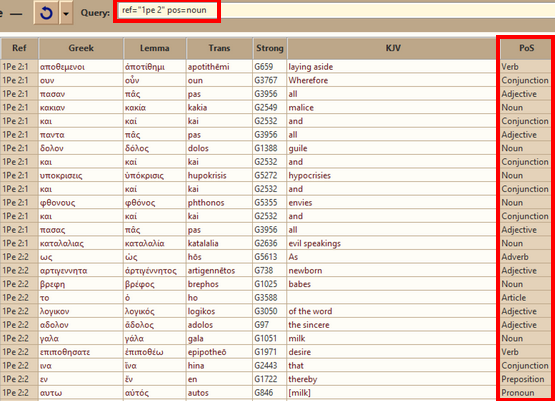555x401 pixels.
Task: Click Strong number G97
Action: (x=261, y=325)
